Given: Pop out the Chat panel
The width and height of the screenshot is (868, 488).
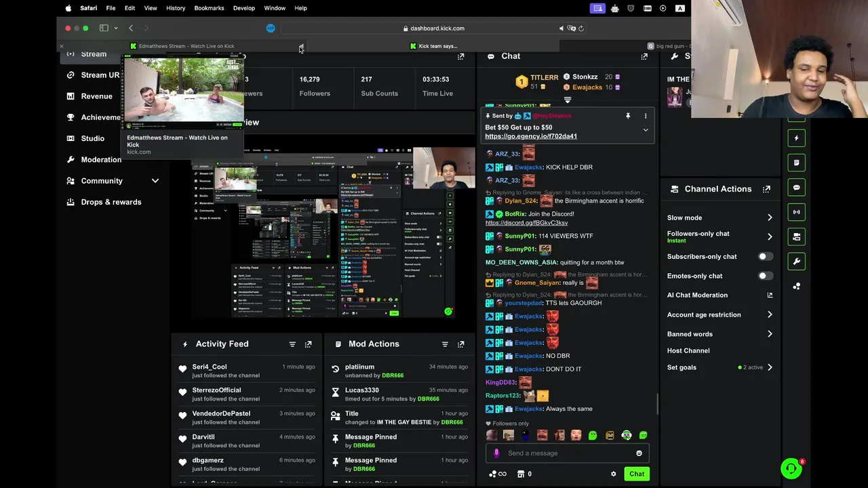Looking at the screenshot, I should click(x=644, y=57).
